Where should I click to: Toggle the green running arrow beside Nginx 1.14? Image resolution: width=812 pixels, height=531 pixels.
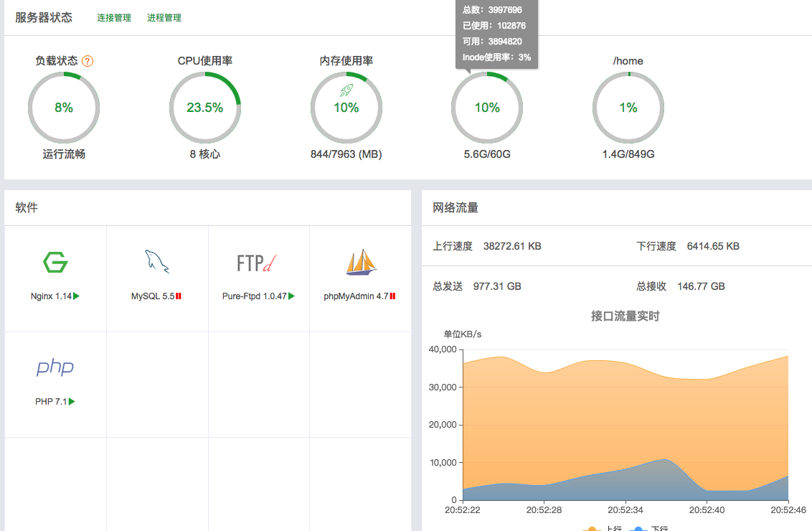coord(77,296)
